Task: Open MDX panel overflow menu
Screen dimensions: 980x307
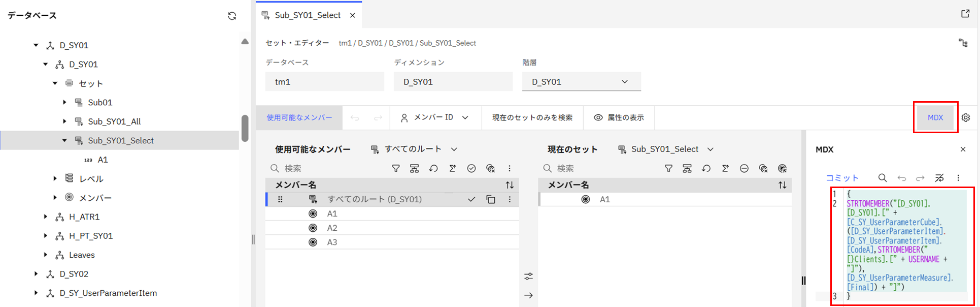Action: (958, 178)
